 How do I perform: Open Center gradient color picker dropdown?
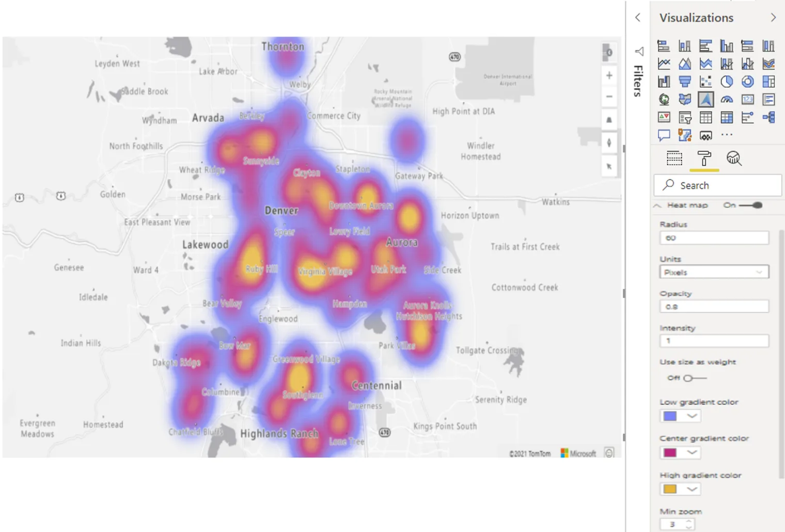click(x=692, y=453)
